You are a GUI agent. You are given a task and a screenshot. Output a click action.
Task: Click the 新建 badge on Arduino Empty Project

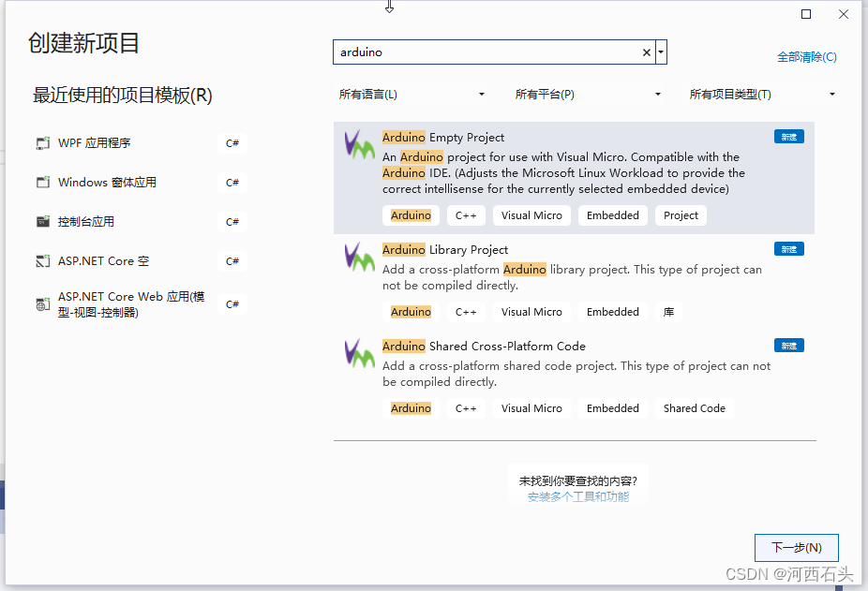pos(789,137)
